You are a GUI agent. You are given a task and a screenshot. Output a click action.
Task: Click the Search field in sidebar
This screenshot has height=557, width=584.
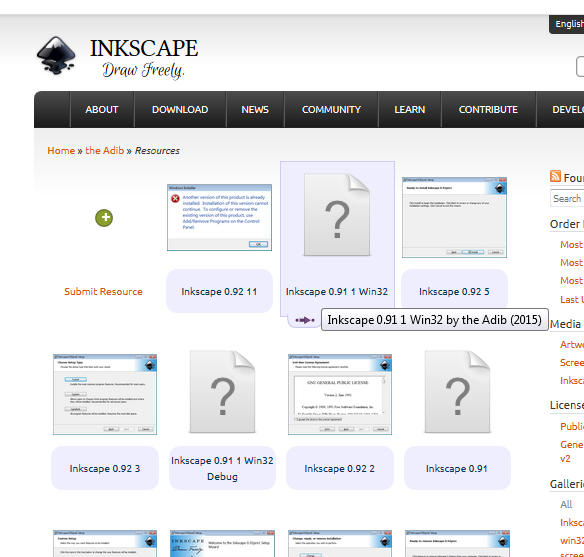567,198
